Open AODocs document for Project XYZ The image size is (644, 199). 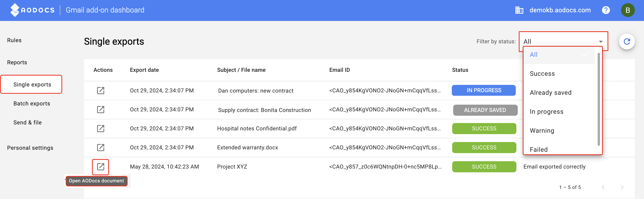point(100,167)
